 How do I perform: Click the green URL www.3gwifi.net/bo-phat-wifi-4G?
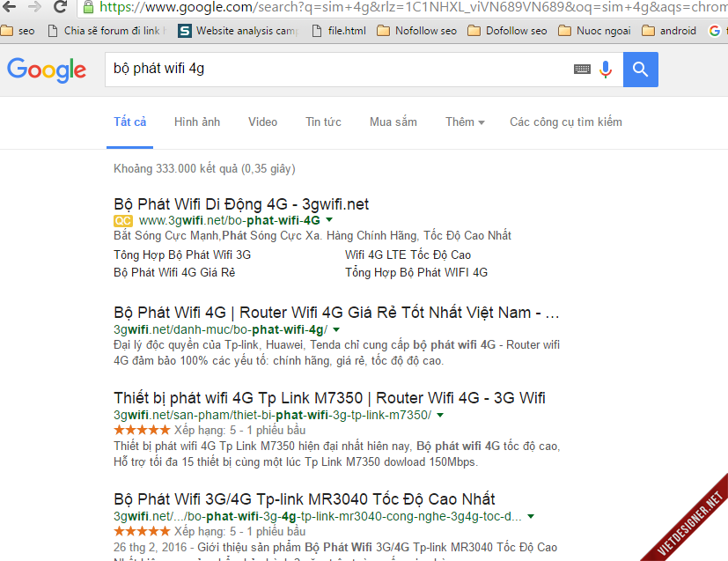[230, 220]
